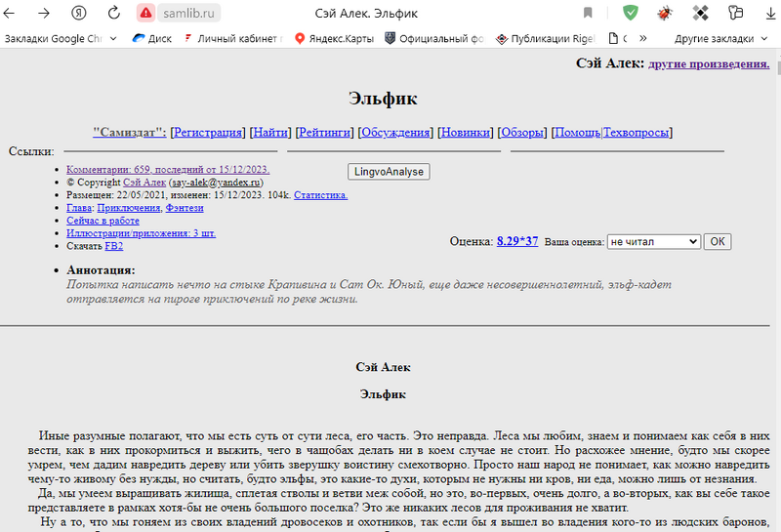The height and width of the screenshot is (532, 781).
Task: Click the Аннотация: label
Action: point(101,270)
